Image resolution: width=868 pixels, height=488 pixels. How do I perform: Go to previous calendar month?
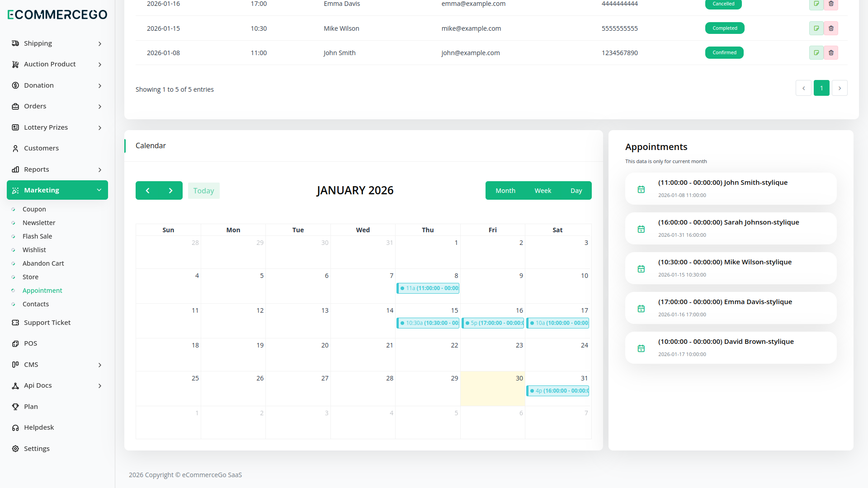click(147, 191)
